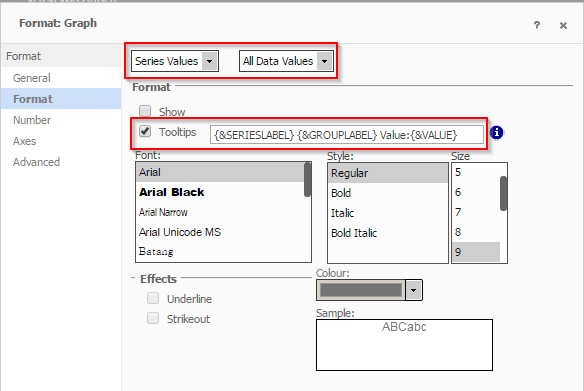
Task: Choose Bold font style
Action: tap(388, 193)
